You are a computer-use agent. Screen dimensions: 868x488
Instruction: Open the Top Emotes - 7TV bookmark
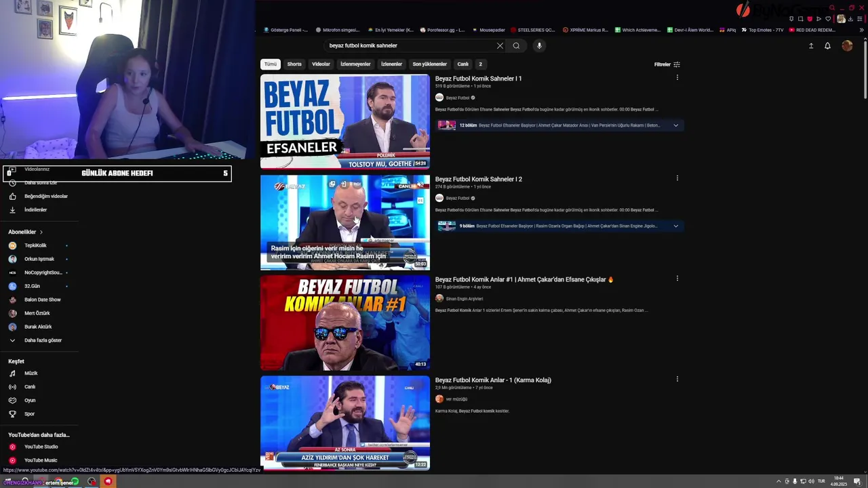tap(763, 30)
